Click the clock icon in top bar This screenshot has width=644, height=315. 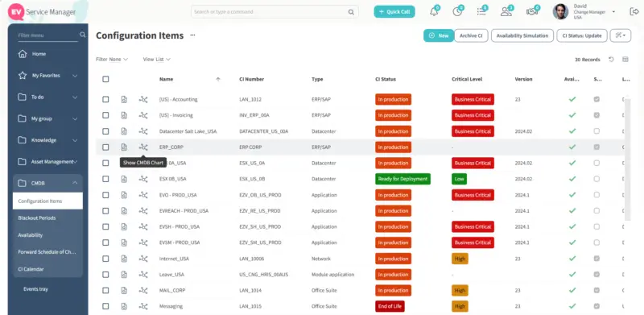point(457,12)
